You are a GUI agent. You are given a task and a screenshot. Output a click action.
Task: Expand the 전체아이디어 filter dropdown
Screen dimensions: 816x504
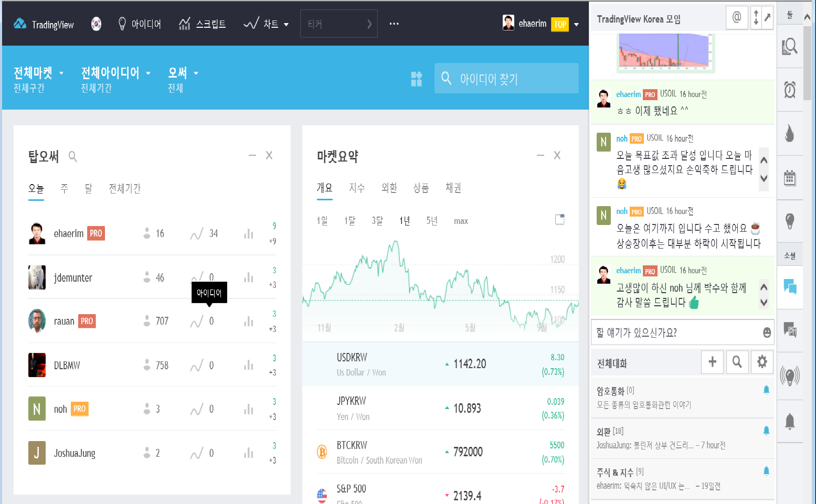pyautogui.click(x=115, y=73)
